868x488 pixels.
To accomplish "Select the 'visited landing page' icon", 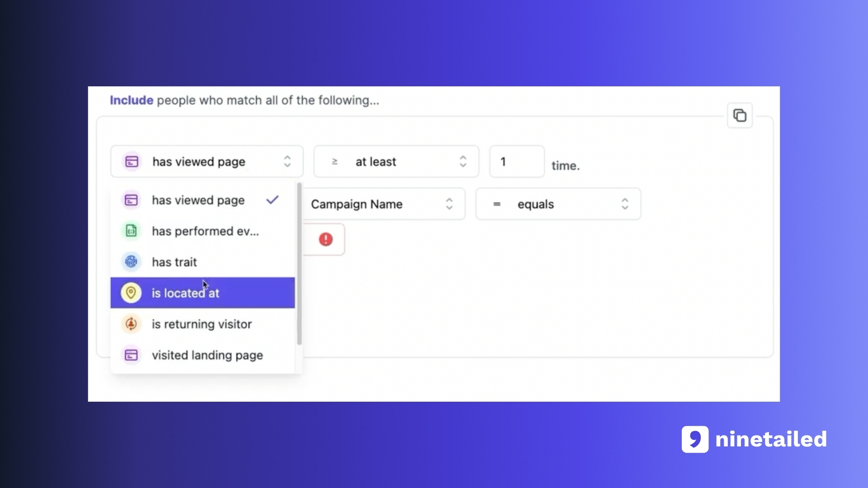I will 131,355.
